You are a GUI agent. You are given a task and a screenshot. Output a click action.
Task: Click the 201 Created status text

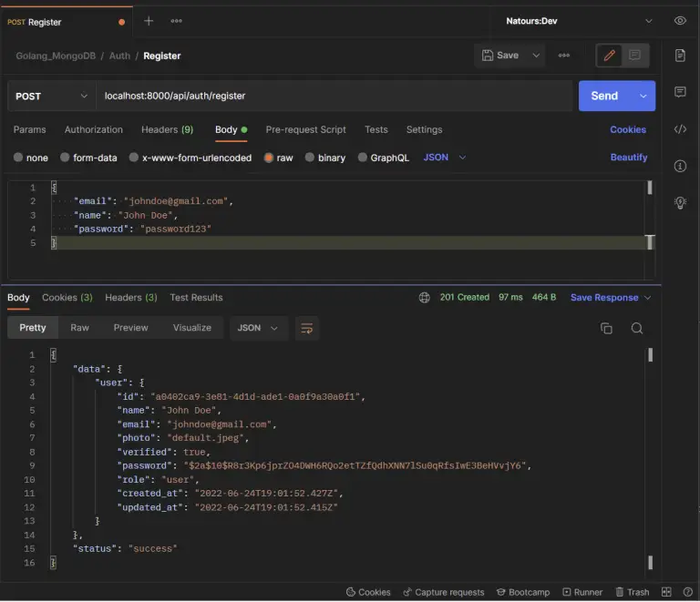[x=464, y=298]
